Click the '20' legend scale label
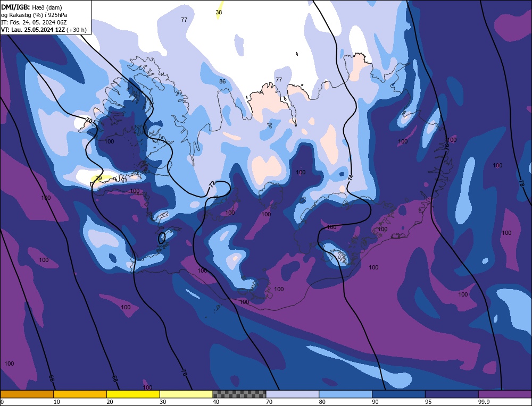The height and width of the screenshot is (406, 532). [x=110, y=402]
